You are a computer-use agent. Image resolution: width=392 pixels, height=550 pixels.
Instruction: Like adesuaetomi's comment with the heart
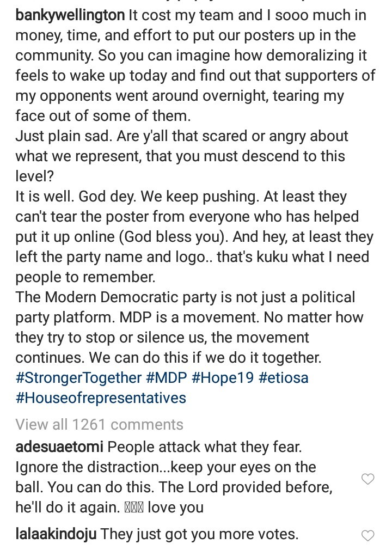pyautogui.click(x=368, y=479)
